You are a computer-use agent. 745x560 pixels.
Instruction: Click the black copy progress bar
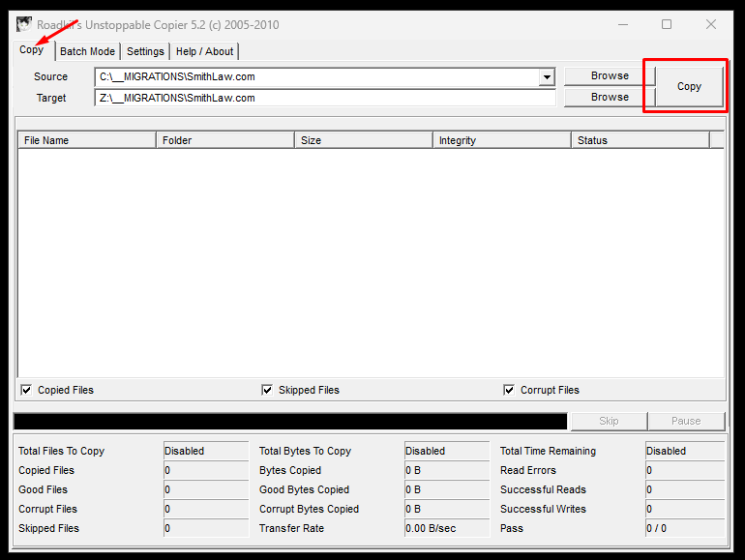click(x=290, y=422)
